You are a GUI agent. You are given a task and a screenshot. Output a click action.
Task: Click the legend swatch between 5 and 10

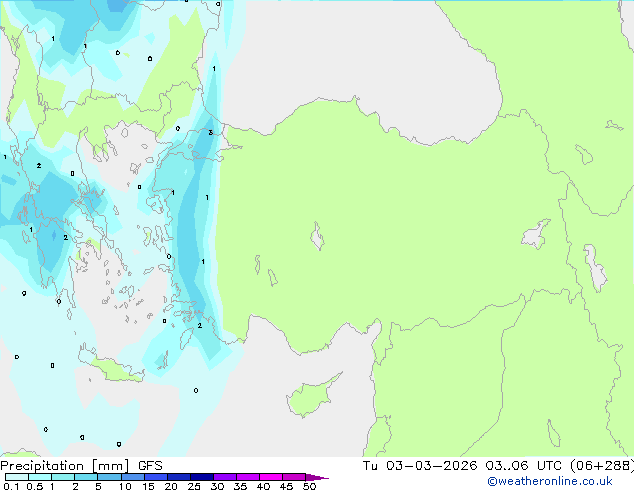coord(109,477)
